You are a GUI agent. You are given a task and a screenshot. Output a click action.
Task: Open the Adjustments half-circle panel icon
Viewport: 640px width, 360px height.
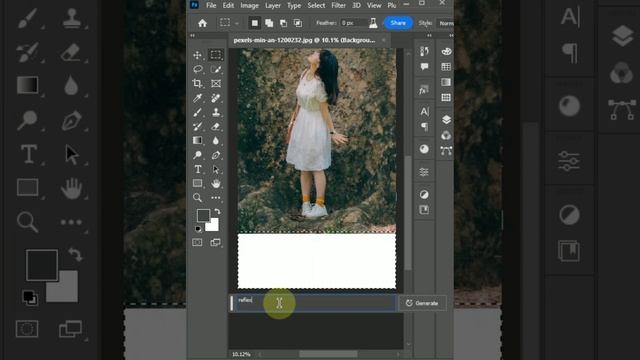pyautogui.click(x=424, y=194)
